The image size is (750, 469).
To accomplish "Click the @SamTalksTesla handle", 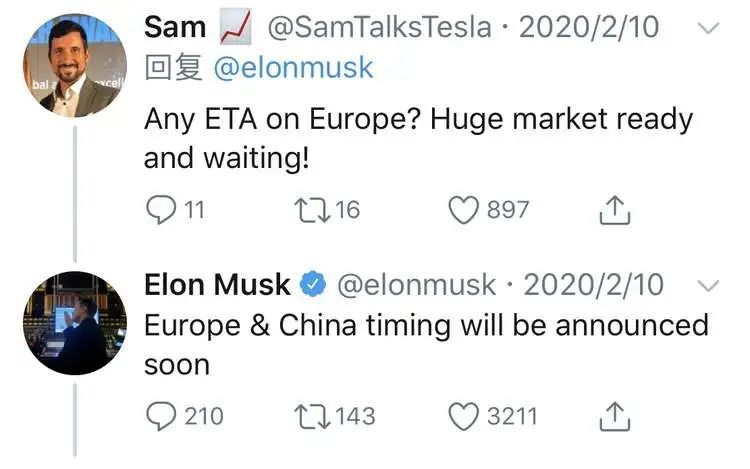I will point(379,27).
